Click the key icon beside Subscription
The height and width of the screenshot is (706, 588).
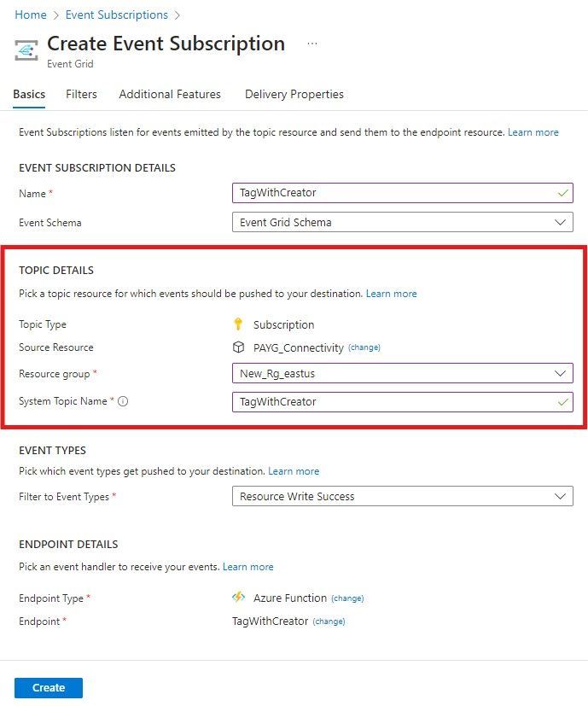[x=238, y=324]
